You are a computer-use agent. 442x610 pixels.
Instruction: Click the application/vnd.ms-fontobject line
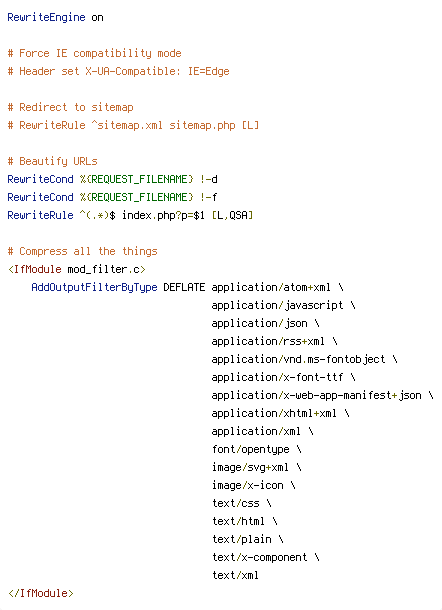304,359
